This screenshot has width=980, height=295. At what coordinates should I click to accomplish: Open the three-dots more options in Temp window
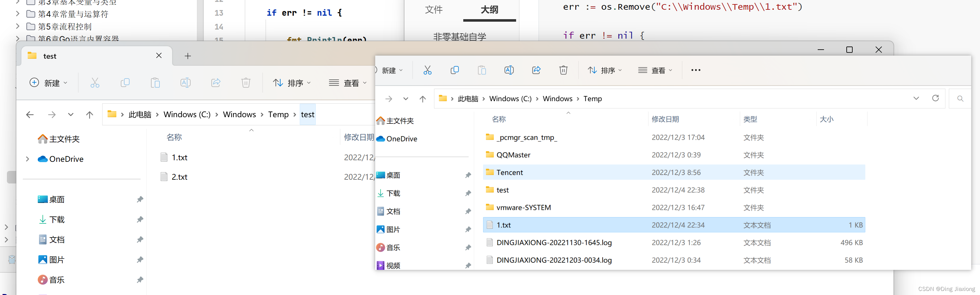[x=696, y=70]
